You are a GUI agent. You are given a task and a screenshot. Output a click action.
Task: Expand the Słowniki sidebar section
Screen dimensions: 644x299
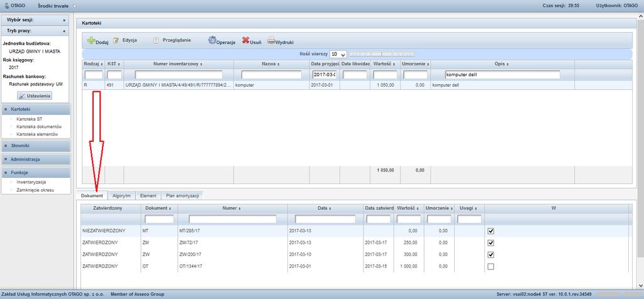tap(36, 145)
